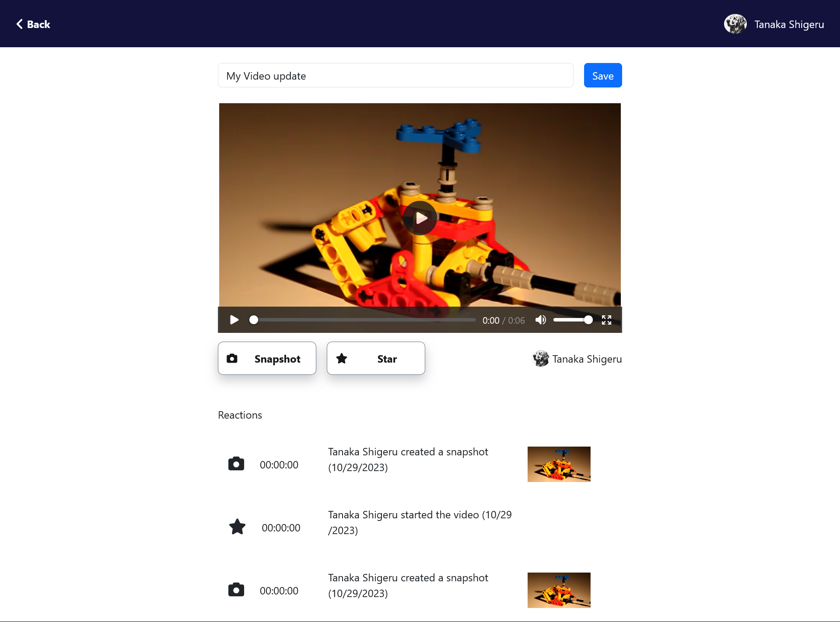Click the Save button
Screen dimensions: 840x622
click(602, 75)
